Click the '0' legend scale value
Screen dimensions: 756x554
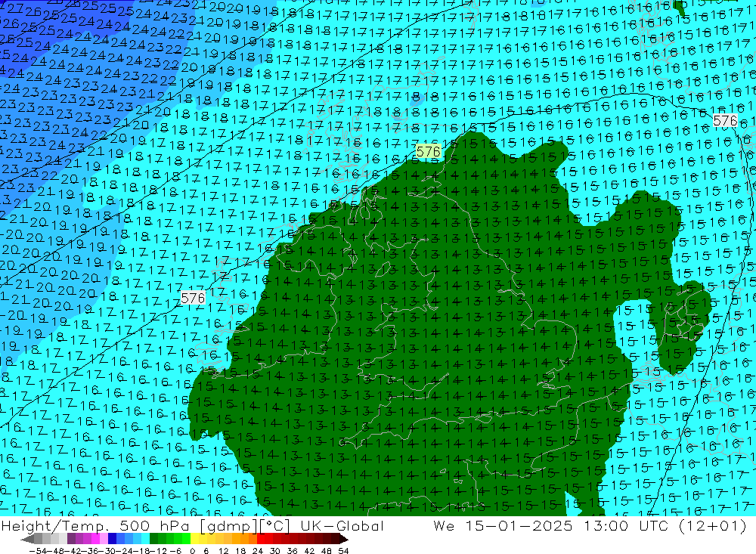coord(192,551)
